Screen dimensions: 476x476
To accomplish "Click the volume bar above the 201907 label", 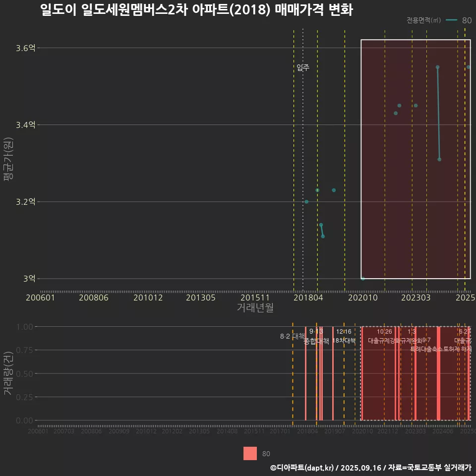I will [x=333, y=373].
